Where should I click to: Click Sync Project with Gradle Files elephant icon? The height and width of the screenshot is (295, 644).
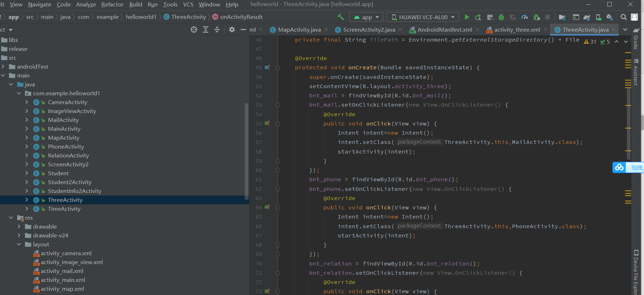pyautogui.click(x=587, y=17)
